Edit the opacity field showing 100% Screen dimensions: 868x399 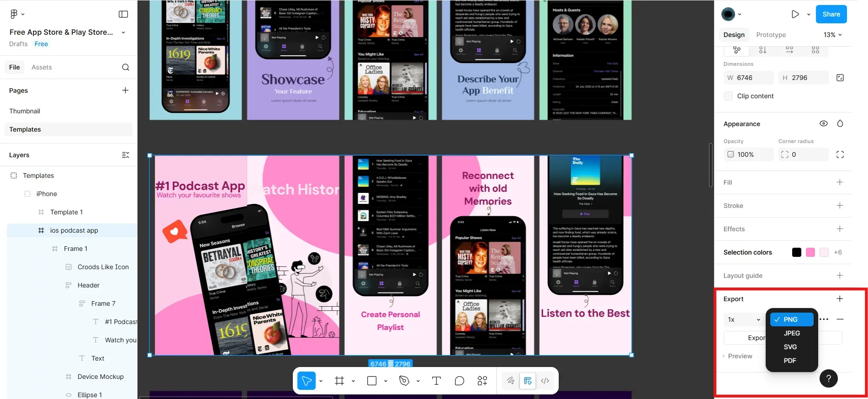[x=749, y=154]
